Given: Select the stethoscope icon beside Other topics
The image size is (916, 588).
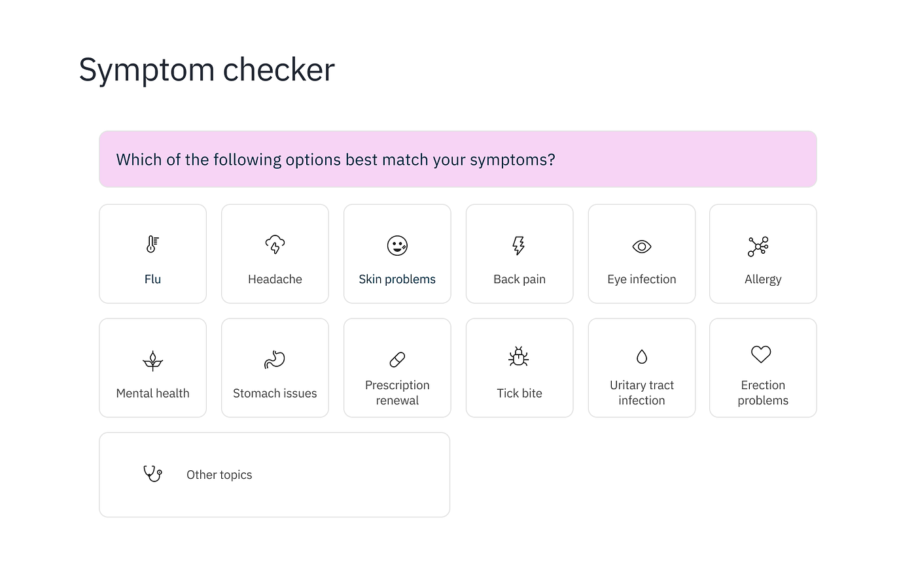Looking at the screenshot, I should tap(152, 474).
